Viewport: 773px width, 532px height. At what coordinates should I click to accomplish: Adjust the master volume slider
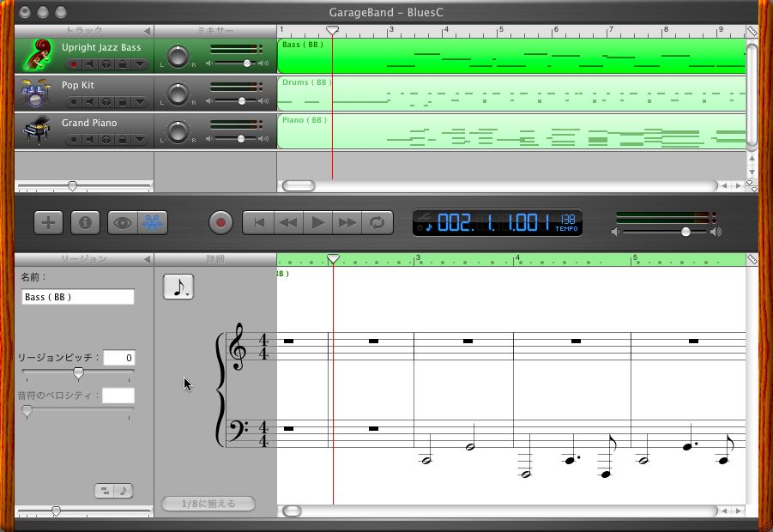coord(685,232)
